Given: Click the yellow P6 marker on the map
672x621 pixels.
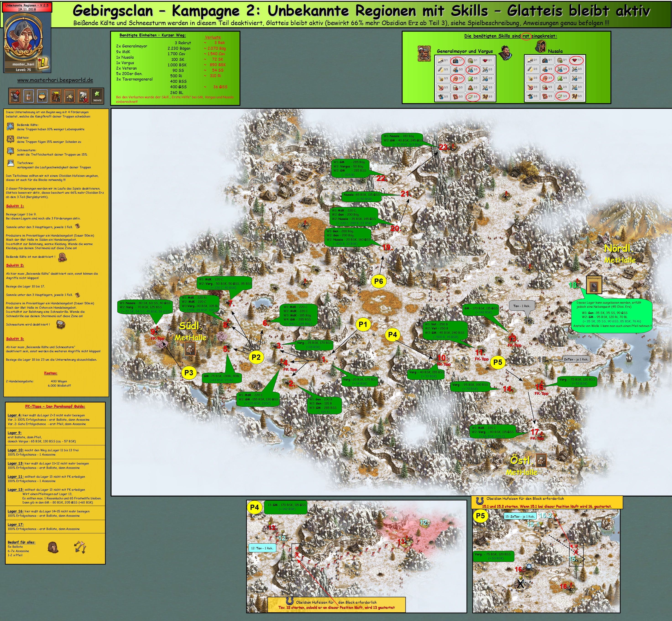Looking at the screenshot, I should [379, 281].
